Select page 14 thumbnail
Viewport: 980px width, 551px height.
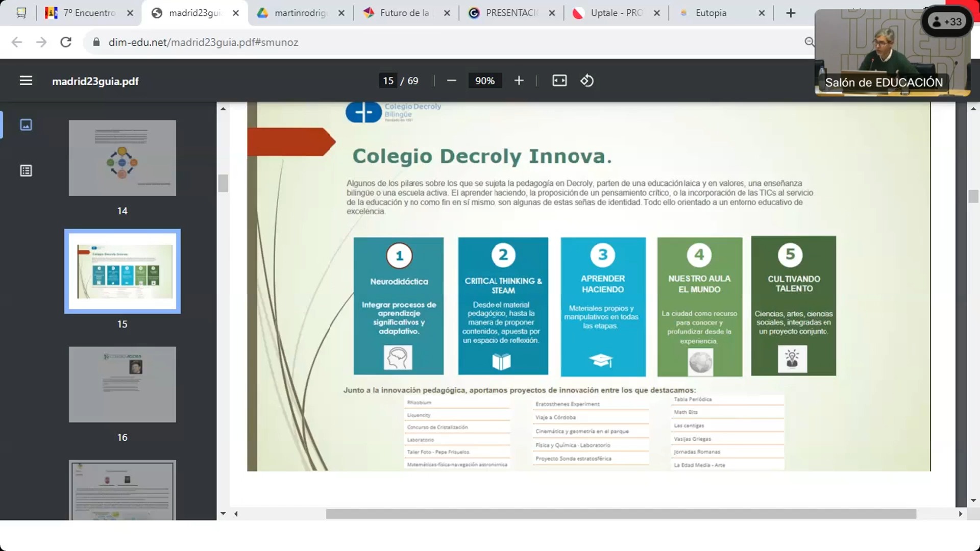[122, 158]
